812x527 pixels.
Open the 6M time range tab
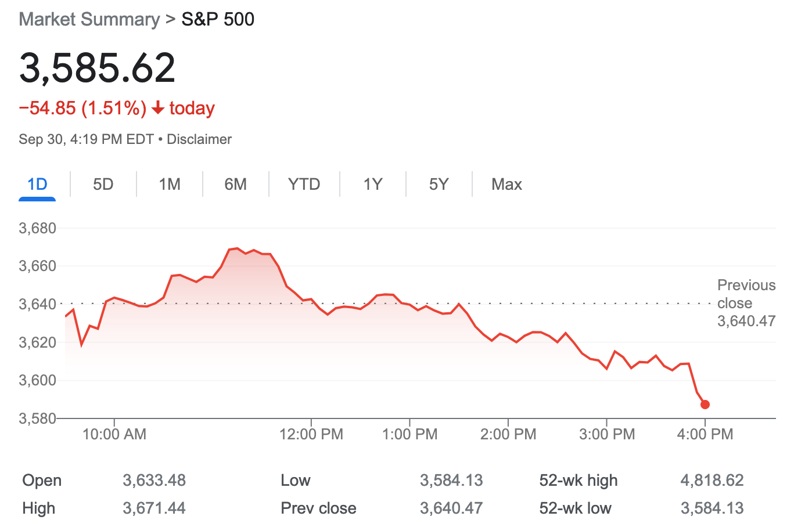[236, 185]
